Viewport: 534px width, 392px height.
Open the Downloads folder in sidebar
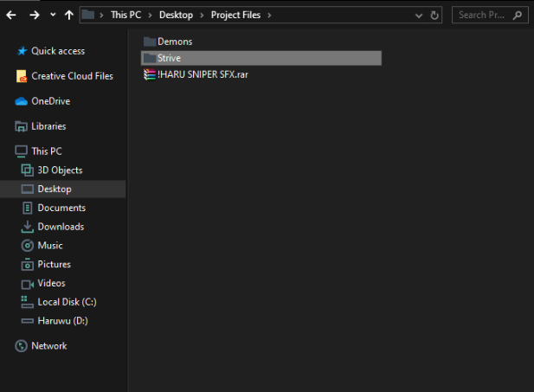[x=61, y=227]
